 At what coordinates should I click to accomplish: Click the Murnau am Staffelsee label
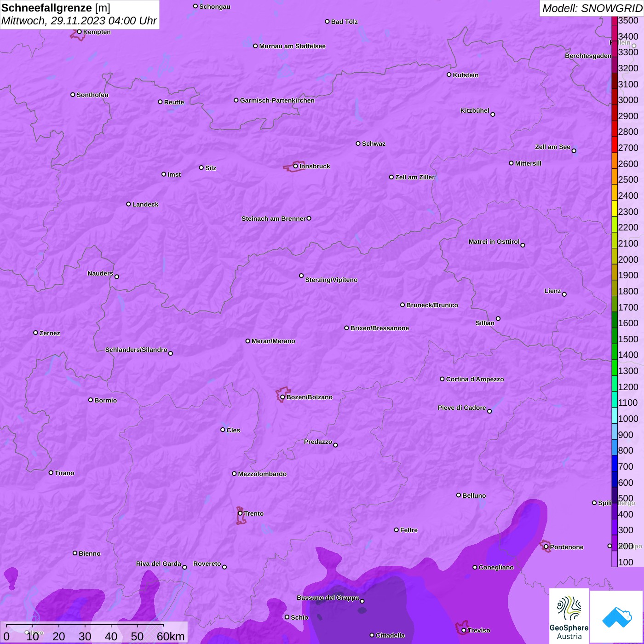(x=293, y=46)
